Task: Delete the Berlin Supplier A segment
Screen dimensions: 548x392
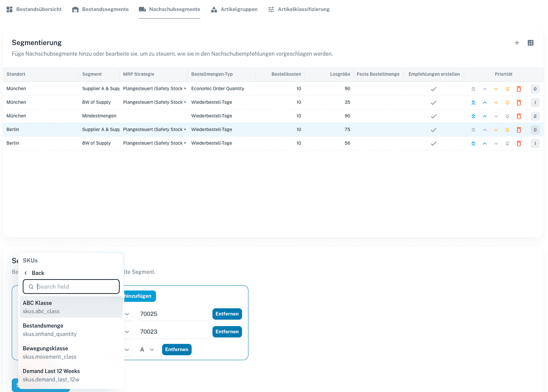Action: [519, 130]
